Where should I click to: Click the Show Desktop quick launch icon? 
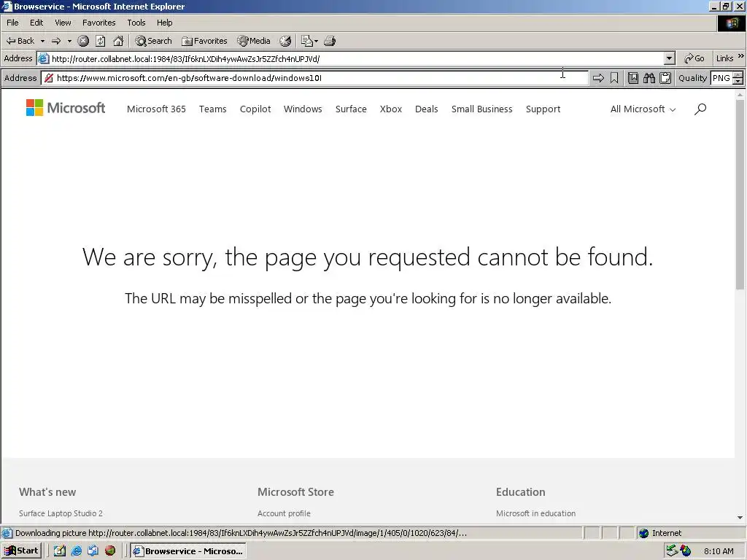[x=60, y=551]
